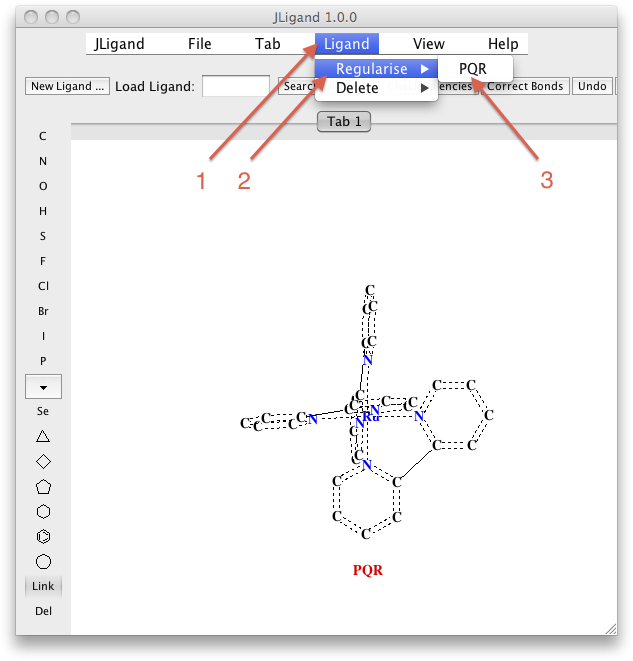Viewport: 633px width, 661px height.
Task: Choose PQR from the Regularise submenu
Action: coord(472,69)
